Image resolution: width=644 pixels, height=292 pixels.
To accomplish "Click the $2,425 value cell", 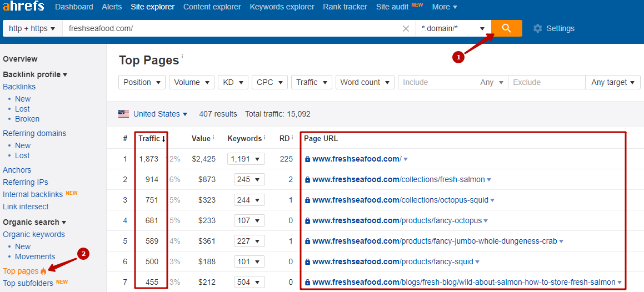I will [203, 159].
